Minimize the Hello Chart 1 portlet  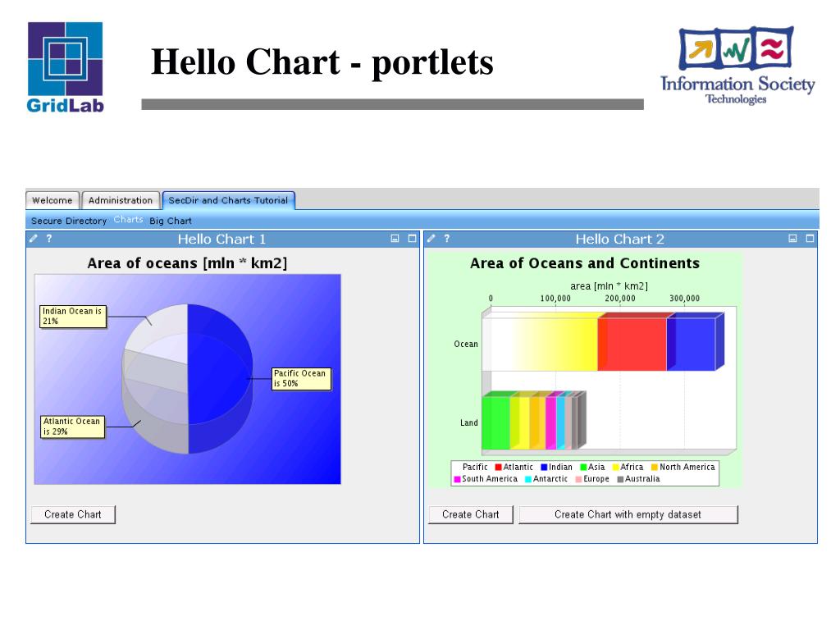(x=395, y=239)
